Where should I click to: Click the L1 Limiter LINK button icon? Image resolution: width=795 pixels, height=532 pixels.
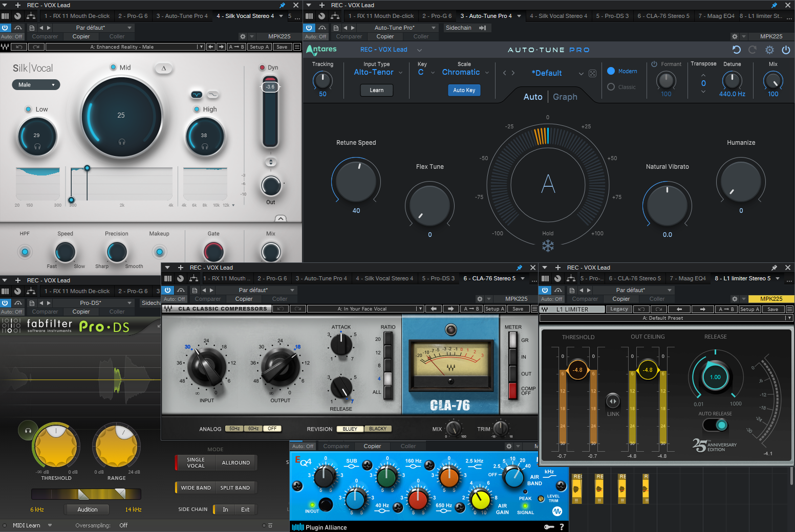pos(613,401)
